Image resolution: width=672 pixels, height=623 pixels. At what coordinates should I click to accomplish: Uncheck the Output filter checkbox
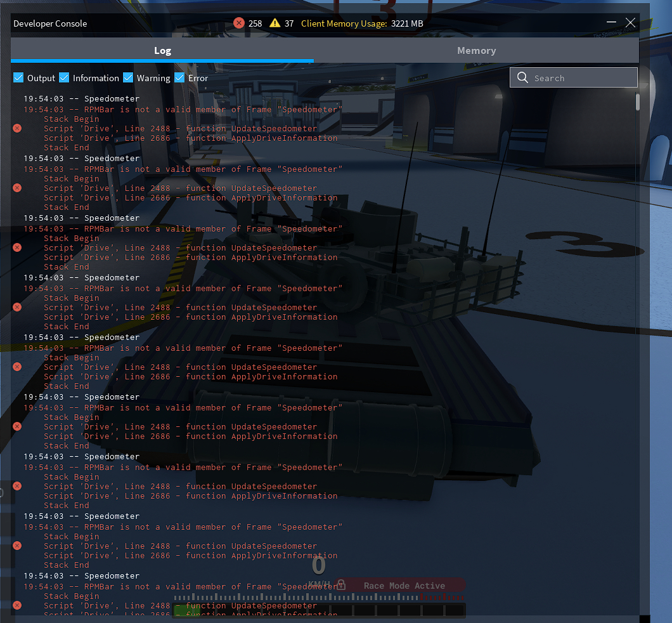click(x=18, y=78)
